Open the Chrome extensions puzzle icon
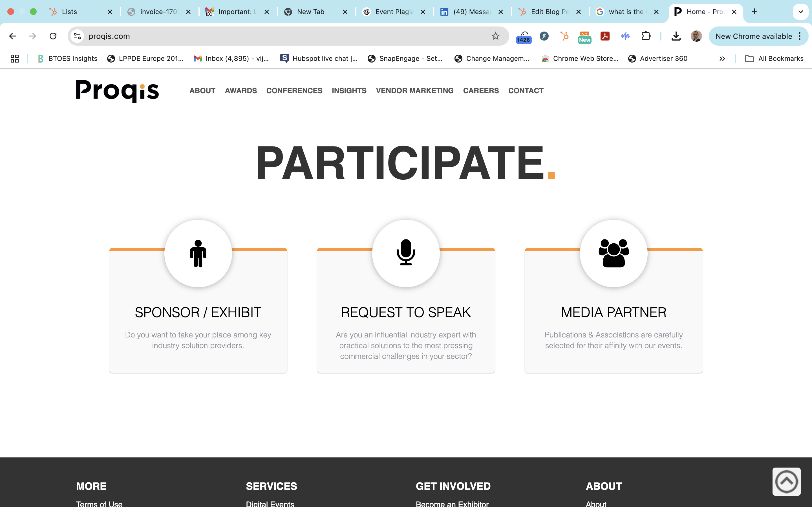Viewport: 812px width, 507px height. click(x=646, y=36)
